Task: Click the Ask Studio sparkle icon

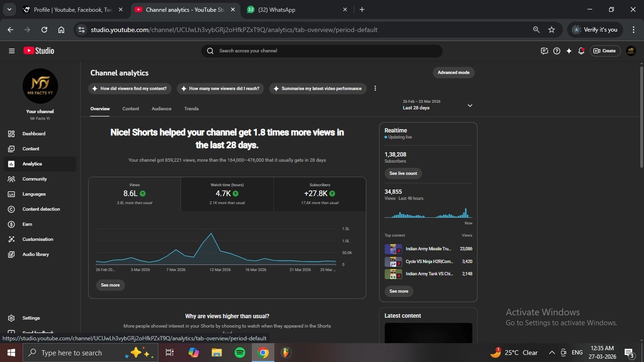Action: 569,51
